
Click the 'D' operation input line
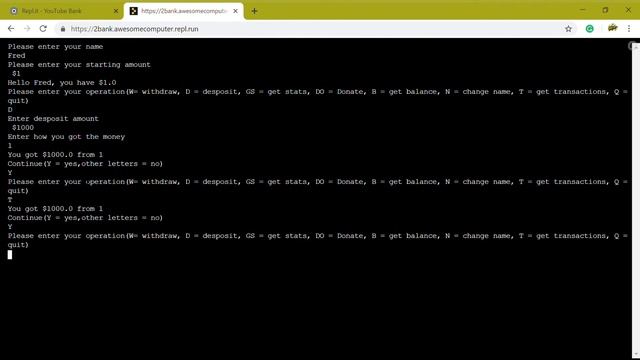click(x=10, y=109)
